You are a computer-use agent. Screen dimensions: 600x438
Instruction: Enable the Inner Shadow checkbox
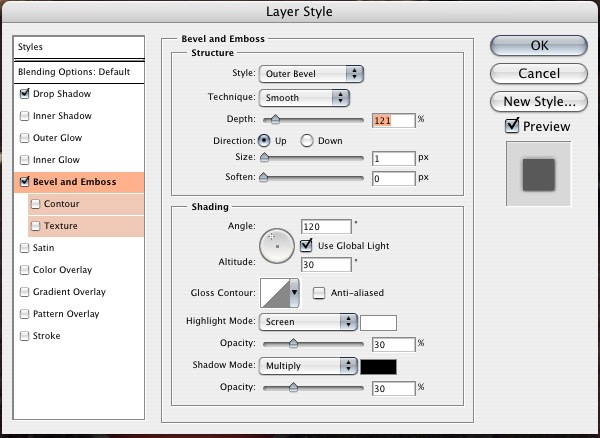24,116
